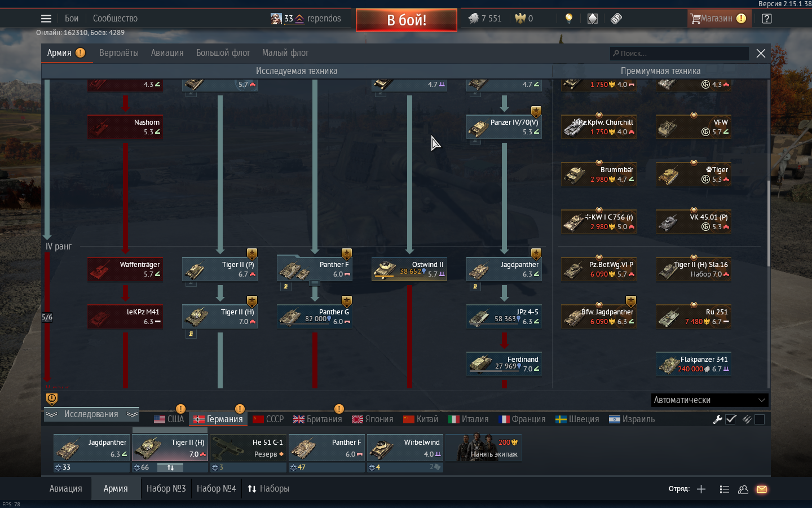Image resolution: width=812 pixels, height=508 pixels.
Task: Open the Silver Lions balance icon
Action: coord(473,19)
